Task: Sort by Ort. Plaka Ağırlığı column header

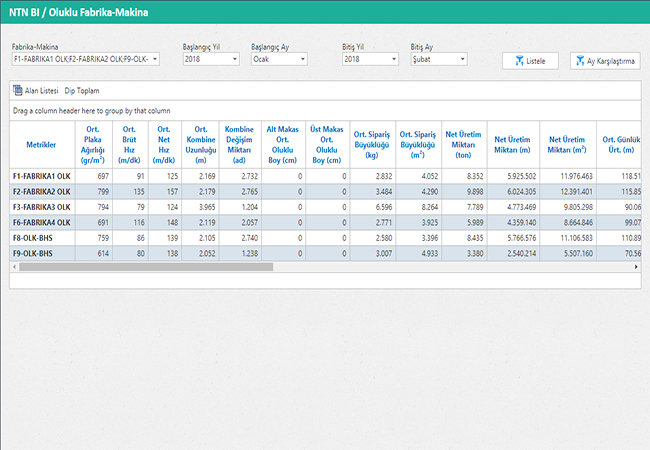Action: pyautogui.click(x=94, y=144)
